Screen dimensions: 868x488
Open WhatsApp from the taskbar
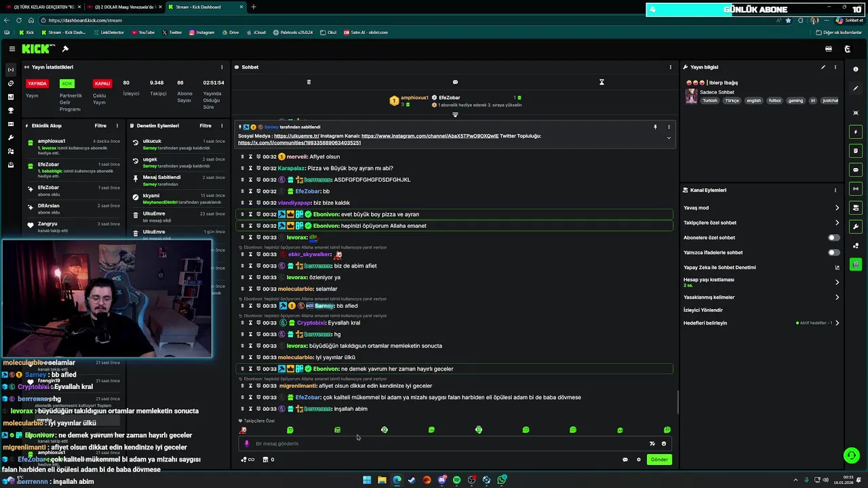point(502,480)
